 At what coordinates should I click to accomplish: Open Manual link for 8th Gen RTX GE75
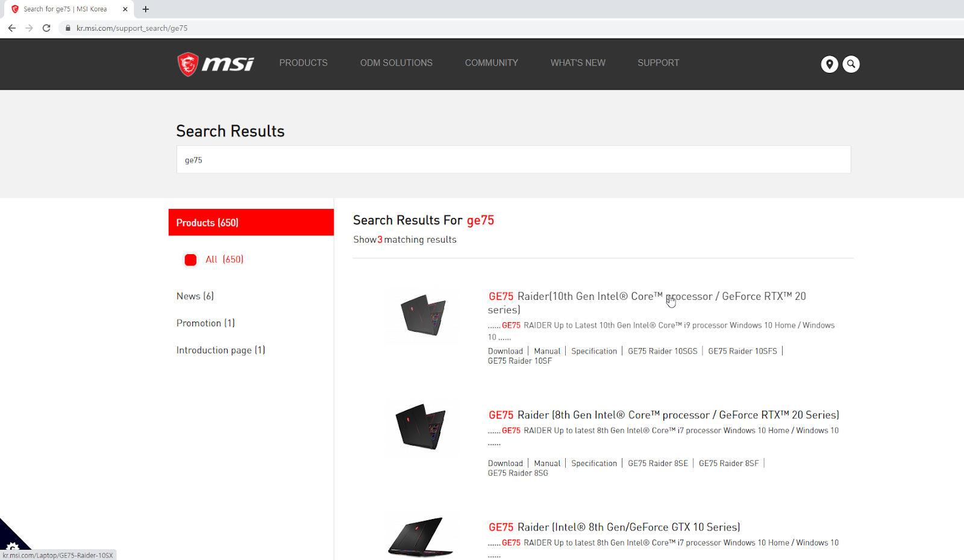[547, 463]
